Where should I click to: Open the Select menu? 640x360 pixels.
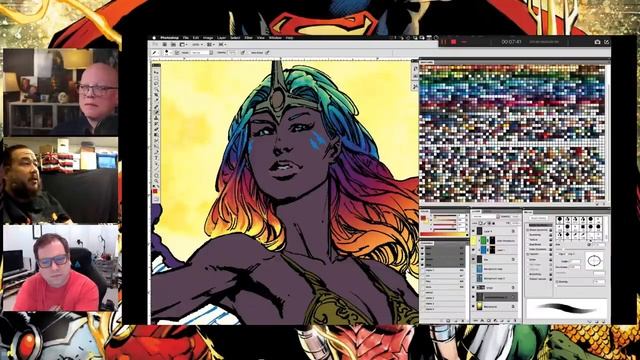(x=235, y=38)
